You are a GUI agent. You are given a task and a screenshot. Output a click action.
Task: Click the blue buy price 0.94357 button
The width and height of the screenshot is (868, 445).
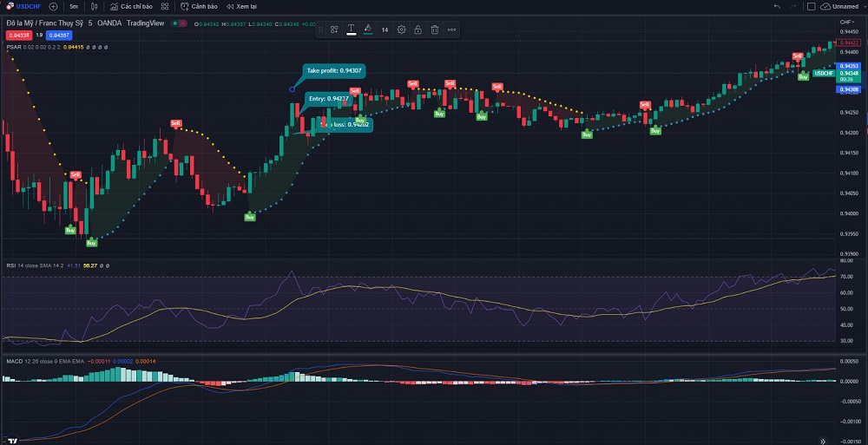pyautogui.click(x=59, y=35)
